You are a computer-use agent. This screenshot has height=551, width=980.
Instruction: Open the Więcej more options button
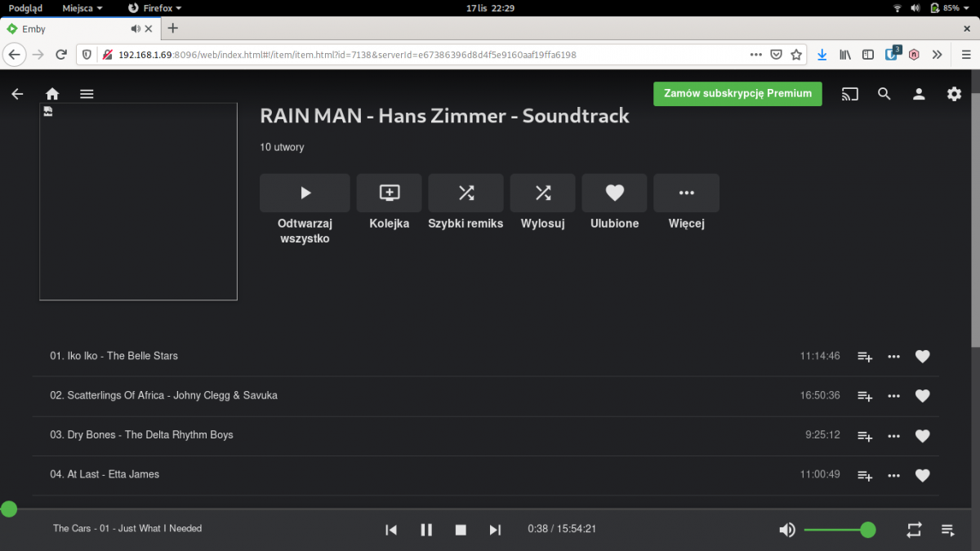click(686, 193)
